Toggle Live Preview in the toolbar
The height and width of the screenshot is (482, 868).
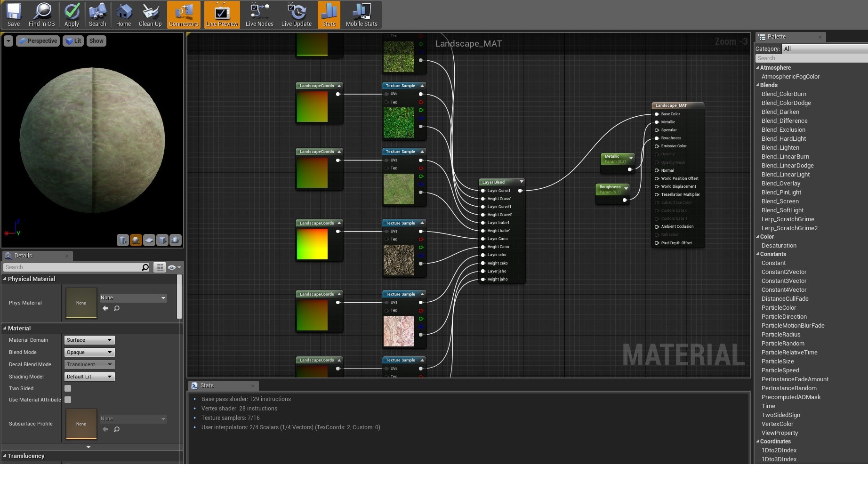(222, 15)
